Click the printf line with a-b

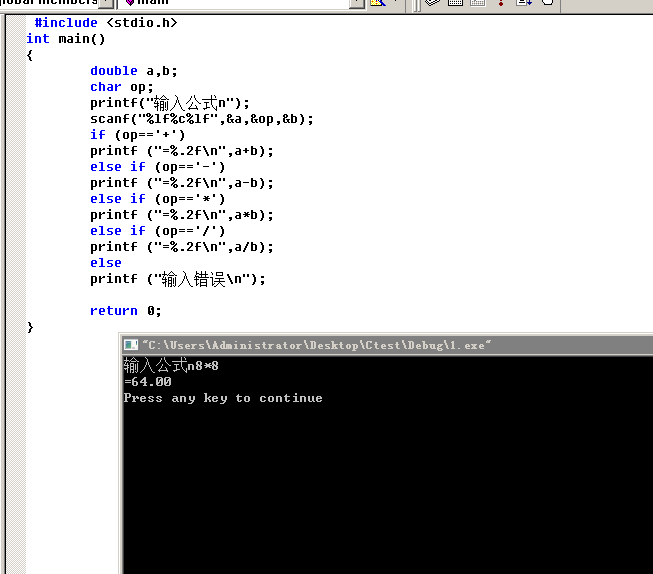pyautogui.click(x=182, y=183)
